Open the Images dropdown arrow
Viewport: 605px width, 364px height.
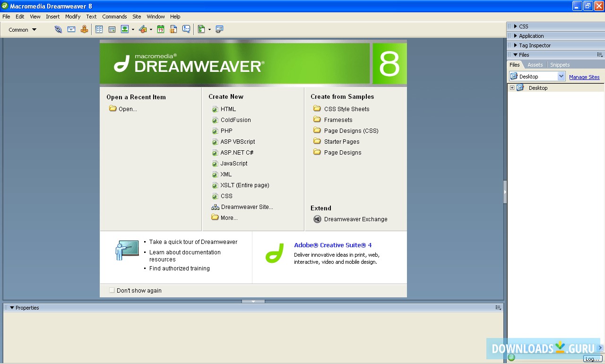[133, 29]
